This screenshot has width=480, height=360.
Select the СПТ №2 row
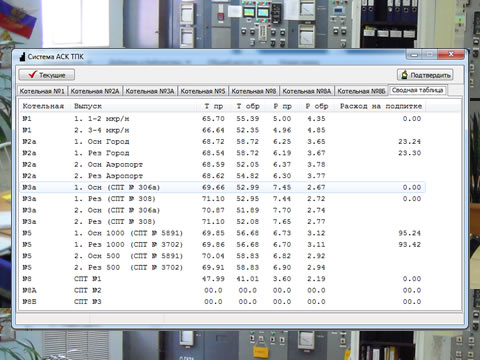point(223,290)
